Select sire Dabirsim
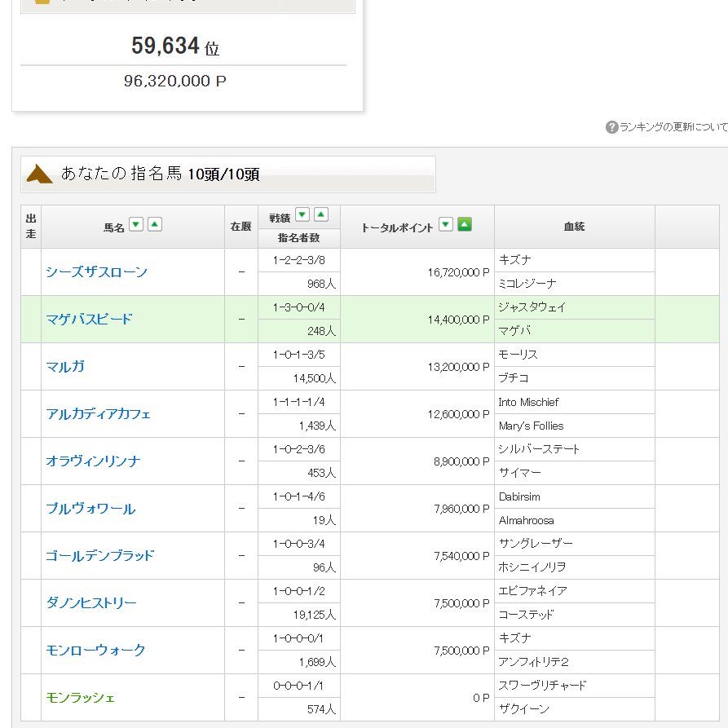This screenshot has height=728, width=728. 519,496
